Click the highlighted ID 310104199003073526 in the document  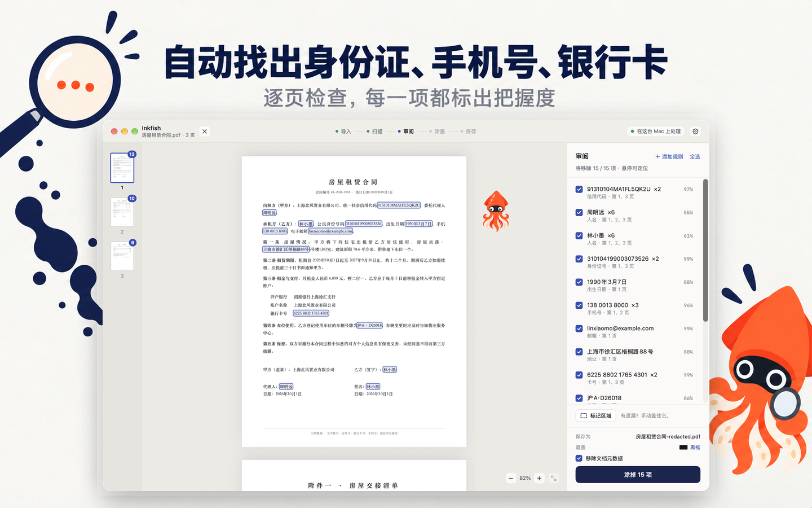(364, 224)
